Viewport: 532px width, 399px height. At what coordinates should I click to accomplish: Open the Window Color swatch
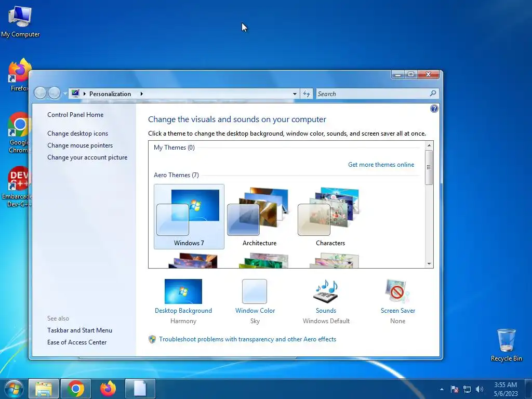[255, 291]
